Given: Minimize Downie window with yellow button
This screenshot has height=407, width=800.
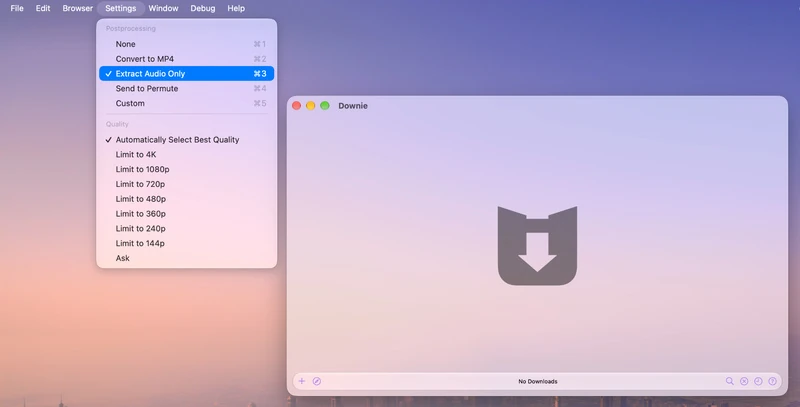Looking at the screenshot, I should tap(310, 106).
